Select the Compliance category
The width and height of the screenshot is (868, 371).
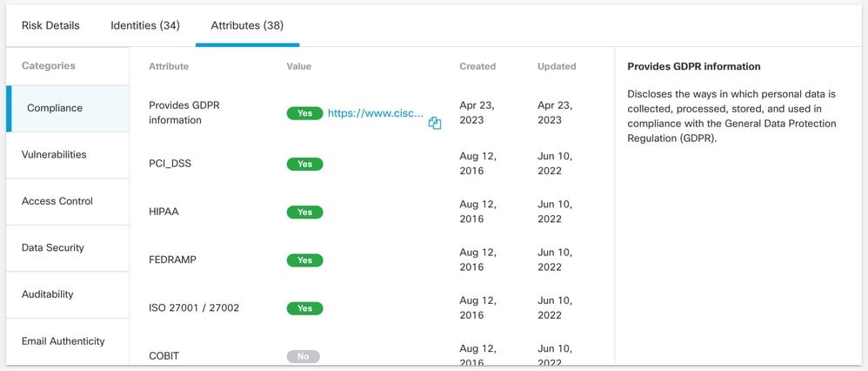tap(55, 108)
